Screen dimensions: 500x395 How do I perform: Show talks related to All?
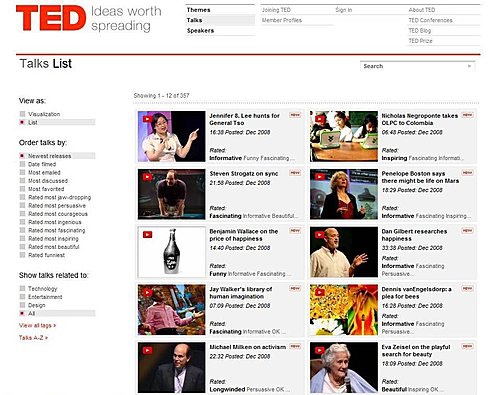click(x=57, y=313)
